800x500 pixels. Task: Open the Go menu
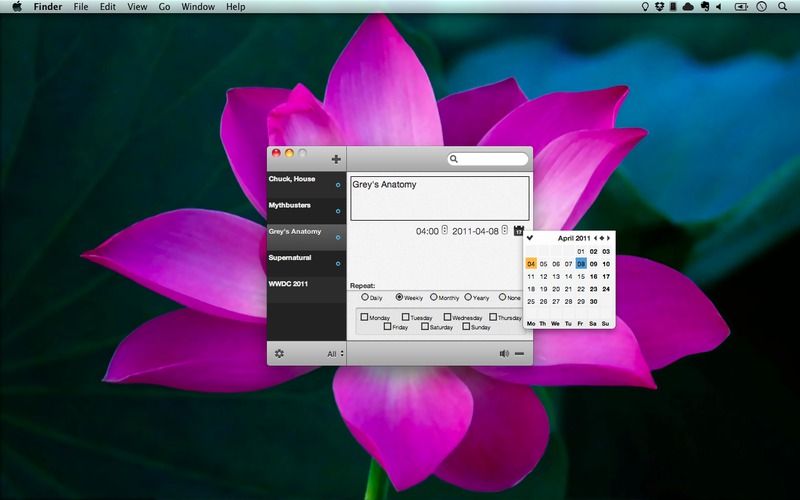[x=164, y=7]
